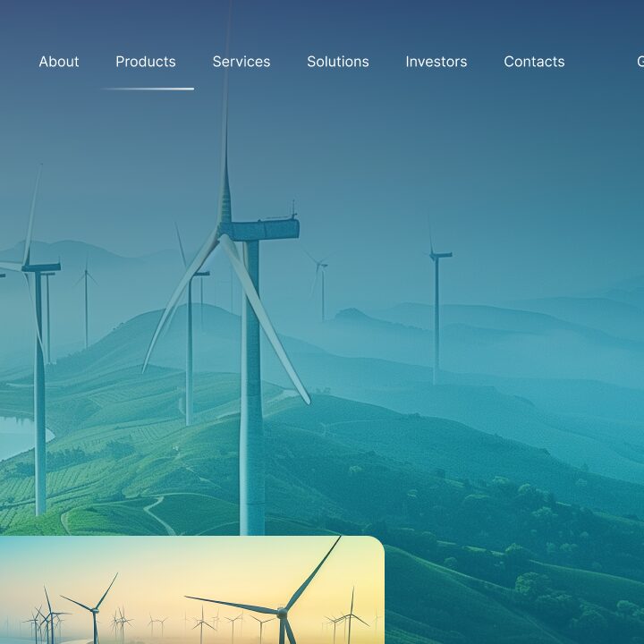Click the cut-off "G" item at right of navigation

click(639, 62)
